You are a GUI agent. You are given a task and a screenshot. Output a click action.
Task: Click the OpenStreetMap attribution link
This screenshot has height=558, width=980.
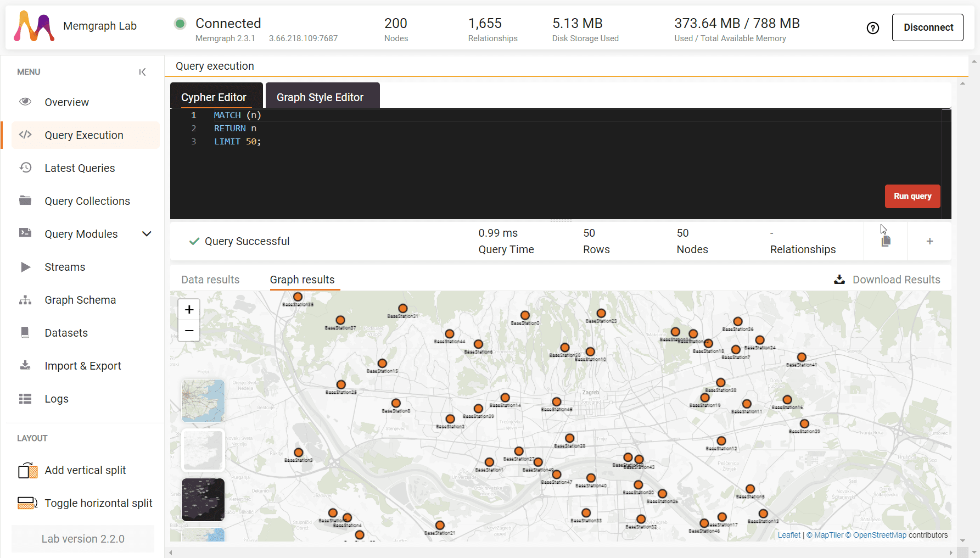click(x=880, y=535)
